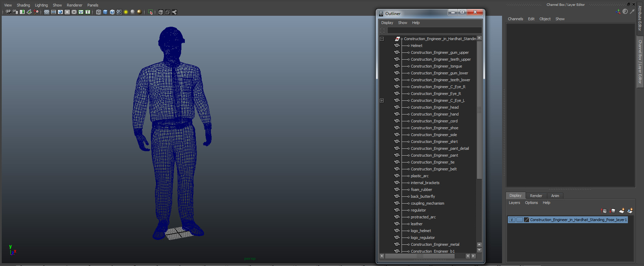Viewport: 644px width, 266px height.
Task: Open Camera Attributes from the viewport toolbar
Action: [15, 12]
